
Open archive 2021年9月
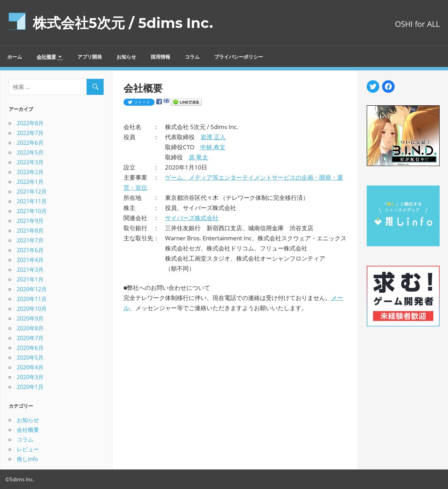pyautogui.click(x=30, y=221)
